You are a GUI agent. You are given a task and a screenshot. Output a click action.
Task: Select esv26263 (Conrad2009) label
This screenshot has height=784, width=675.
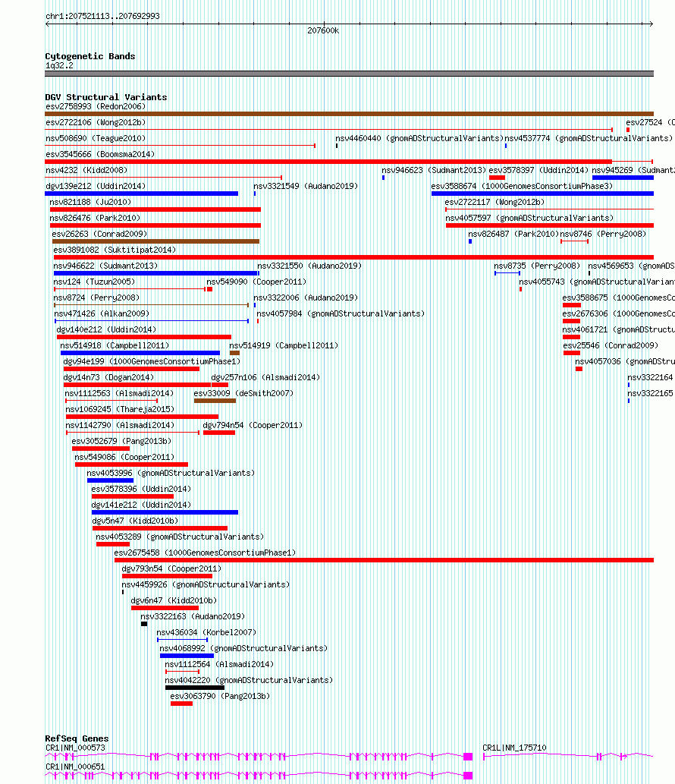click(99, 235)
